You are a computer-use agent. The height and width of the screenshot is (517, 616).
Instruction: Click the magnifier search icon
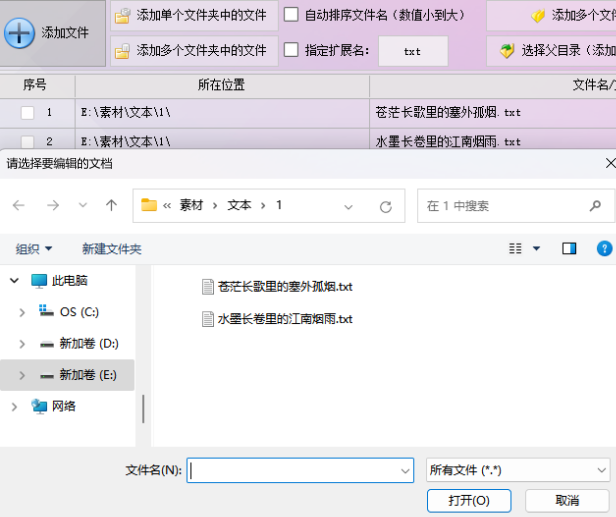click(595, 205)
